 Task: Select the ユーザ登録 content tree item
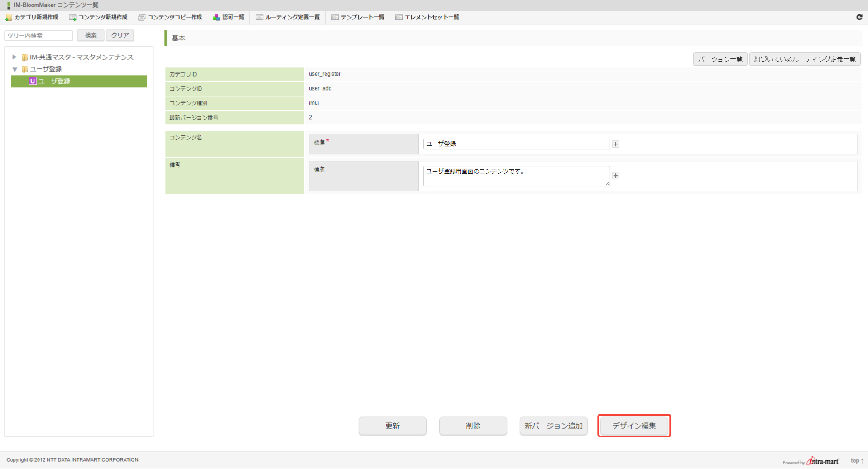(x=54, y=81)
